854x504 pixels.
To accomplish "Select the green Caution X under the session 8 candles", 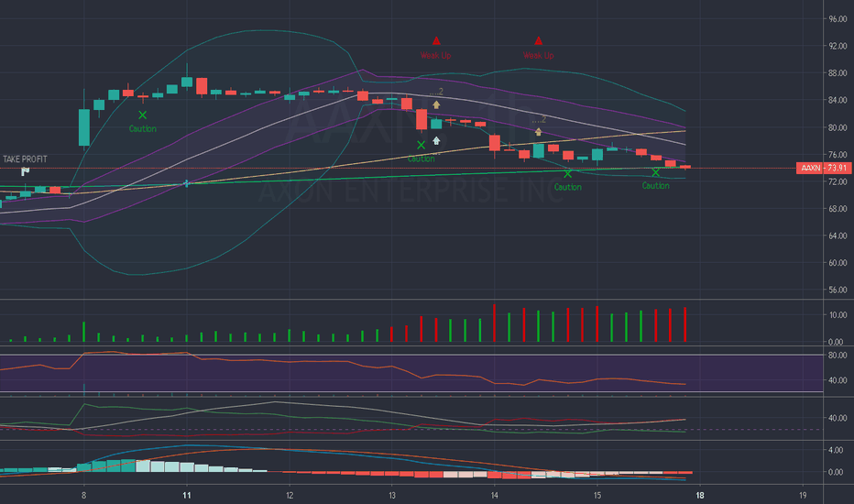I will (x=143, y=115).
